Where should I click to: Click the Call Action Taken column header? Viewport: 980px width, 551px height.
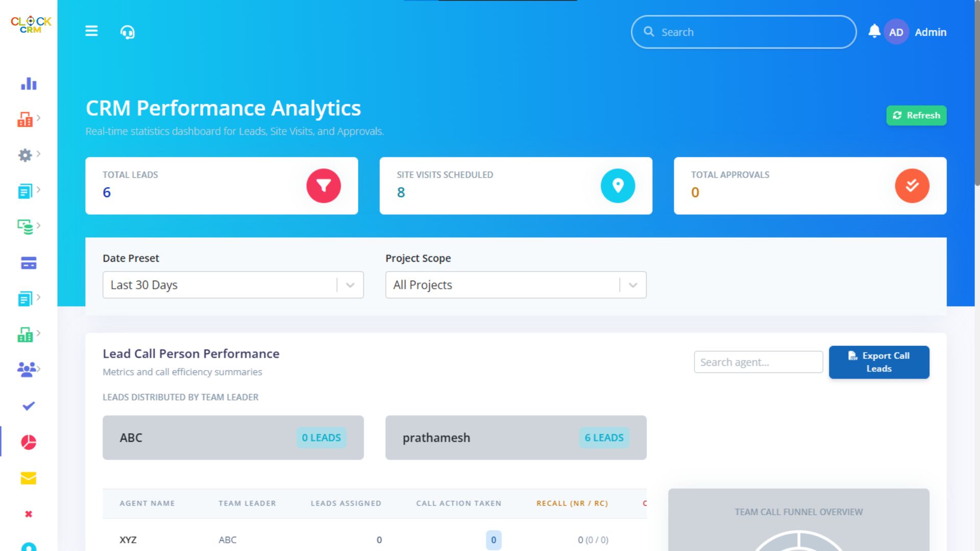[458, 503]
